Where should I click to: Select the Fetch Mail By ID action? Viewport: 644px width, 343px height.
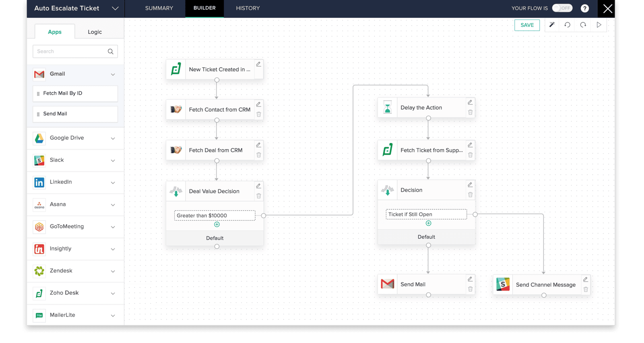pos(75,94)
